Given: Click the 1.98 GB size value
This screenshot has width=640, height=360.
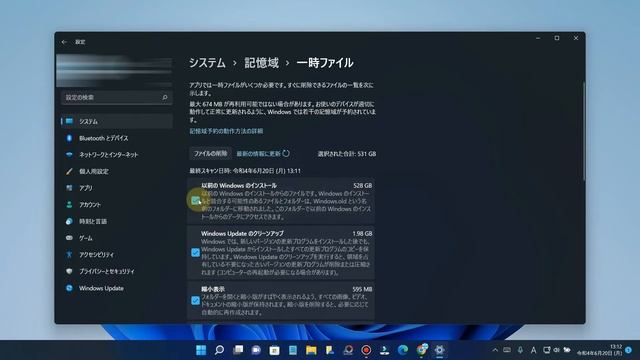Looking at the screenshot, I should 362,233.
